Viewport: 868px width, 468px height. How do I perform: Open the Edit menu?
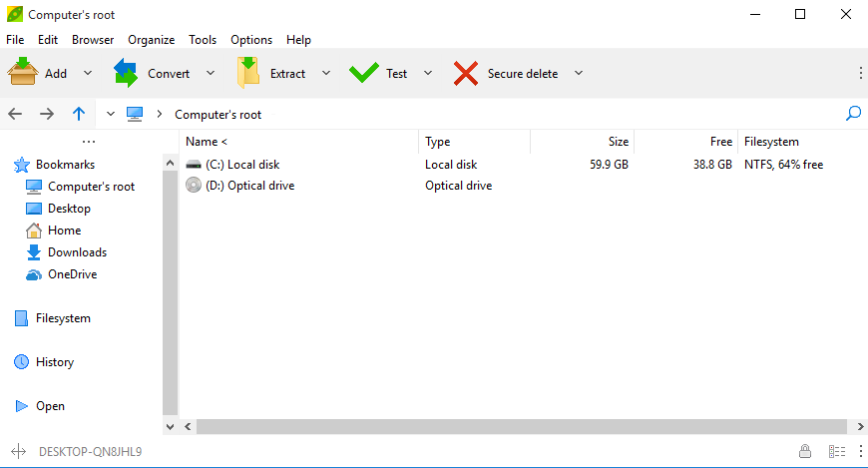(x=48, y=40)
